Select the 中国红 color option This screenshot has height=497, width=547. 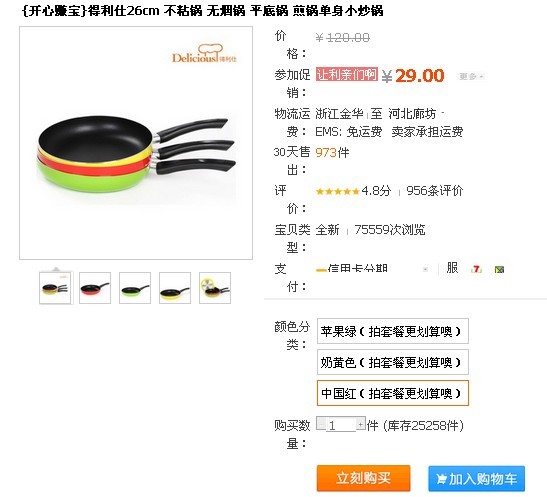tap(392, 393)
